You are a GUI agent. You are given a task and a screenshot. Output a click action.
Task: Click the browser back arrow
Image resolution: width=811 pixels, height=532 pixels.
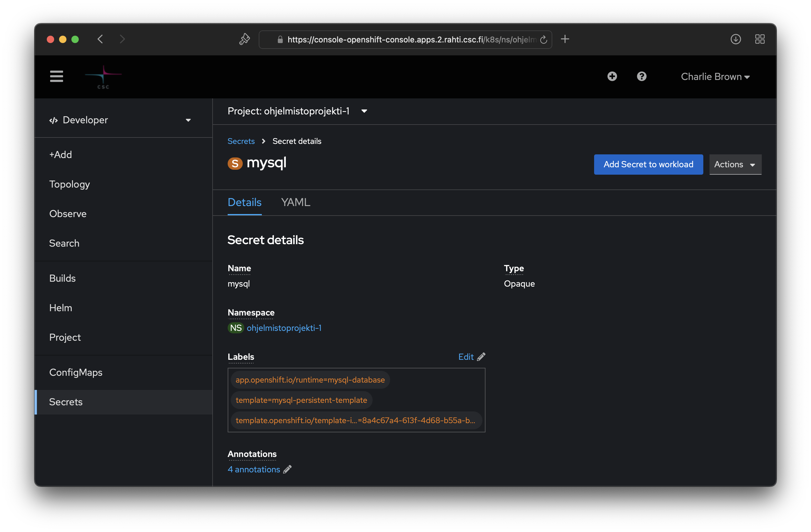[x=100, y=39]
